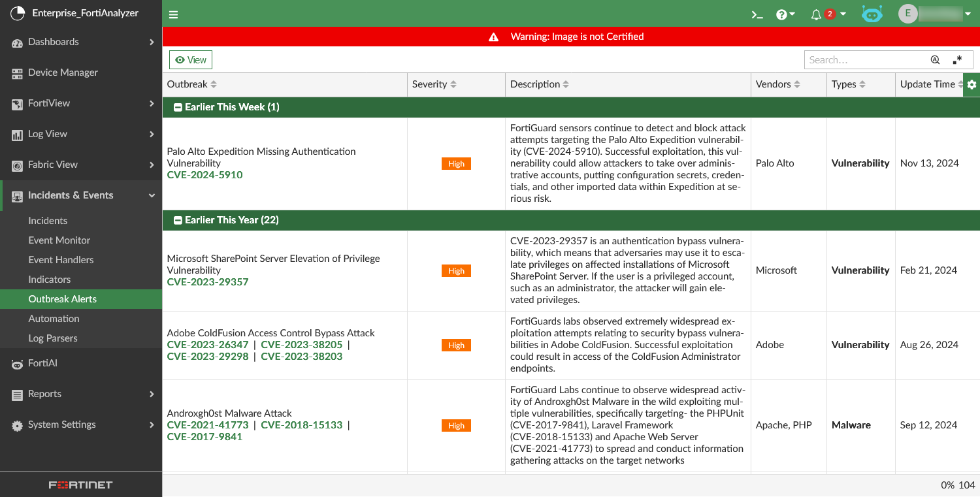Toggle the sidebar with the hamburger menu icon
980x497 pixels.
click(x=173, y=14)
